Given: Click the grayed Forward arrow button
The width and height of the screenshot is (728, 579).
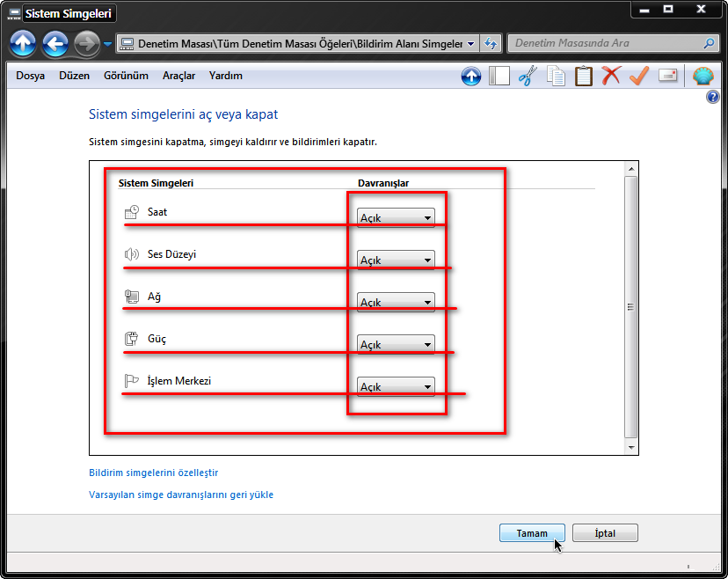Looking at the screenshot, I should (86, 44).
